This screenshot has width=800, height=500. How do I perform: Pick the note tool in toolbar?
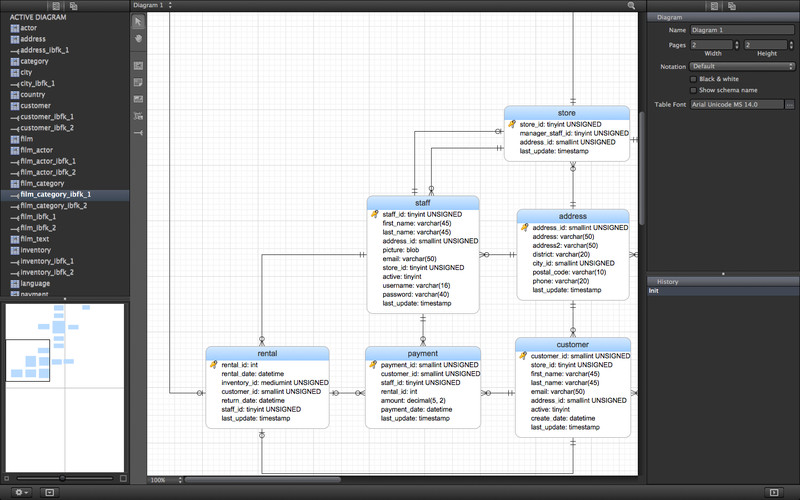click(138, 82)
